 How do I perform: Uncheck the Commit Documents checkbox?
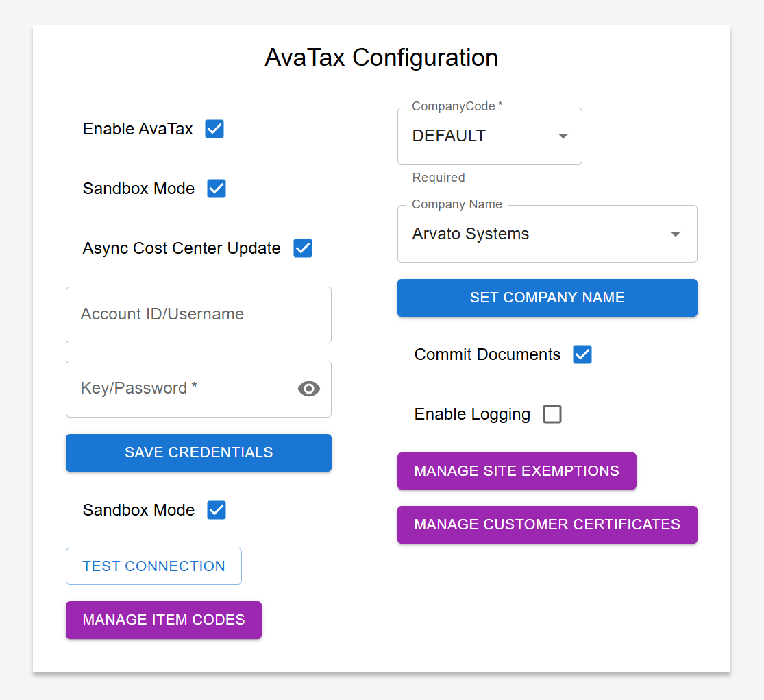[582, 354]
